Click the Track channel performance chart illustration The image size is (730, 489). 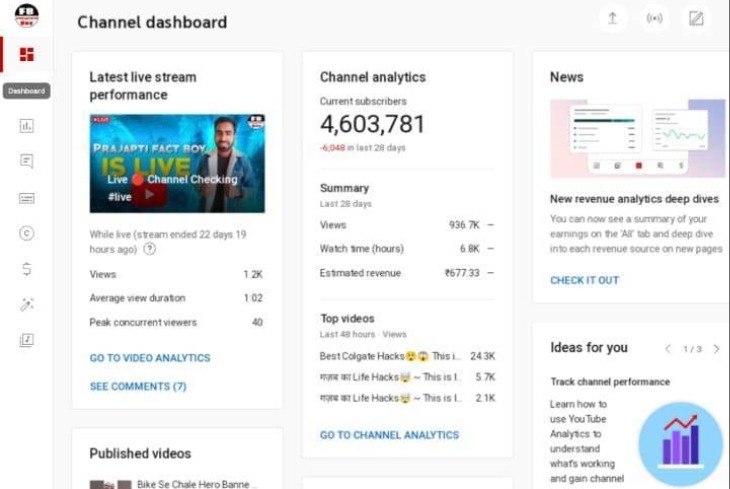[x=680, y=444]
